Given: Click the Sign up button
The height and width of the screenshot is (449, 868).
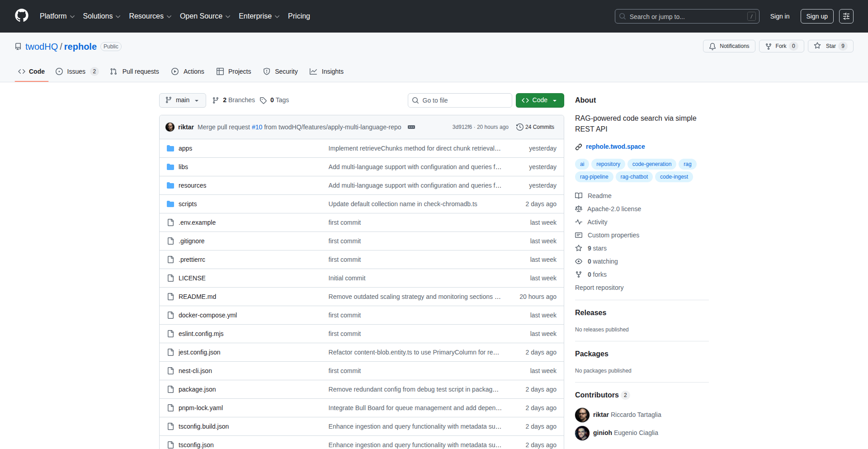Looking at the screenshot, I should 817,16.
